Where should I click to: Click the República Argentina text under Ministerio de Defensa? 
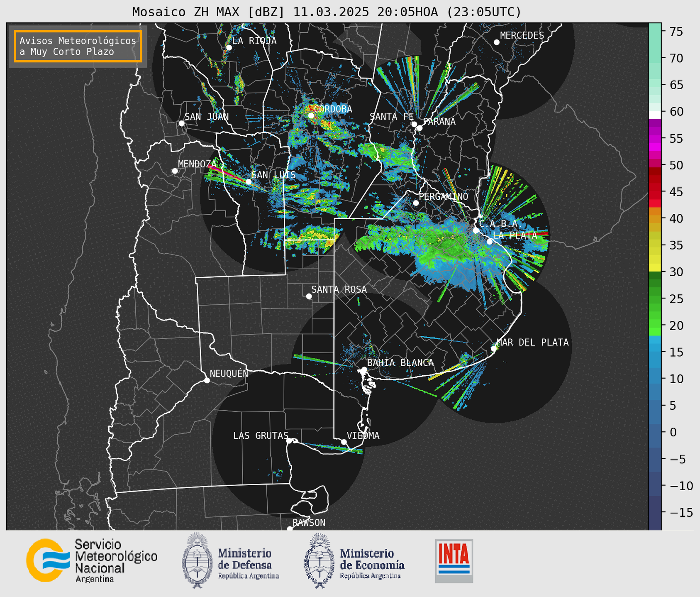249,576
